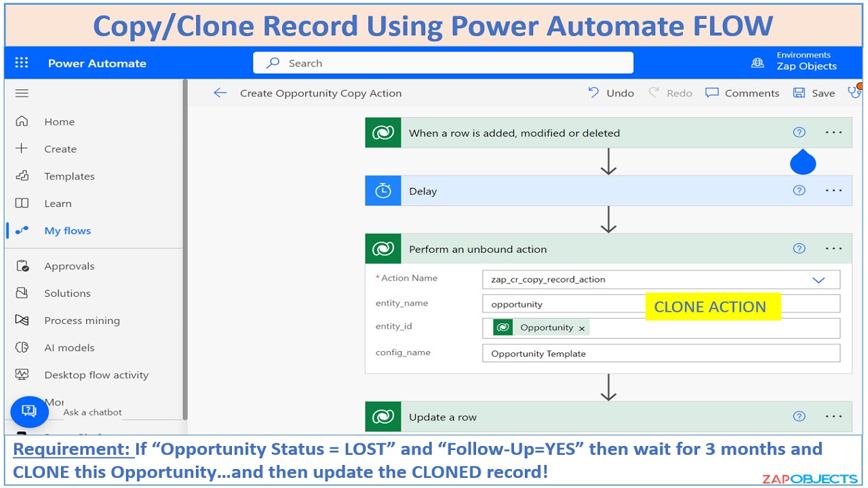The width and height of the screenshot is (868, 488).
Task: Click the entity_name field
Action: tap(661, 304)
